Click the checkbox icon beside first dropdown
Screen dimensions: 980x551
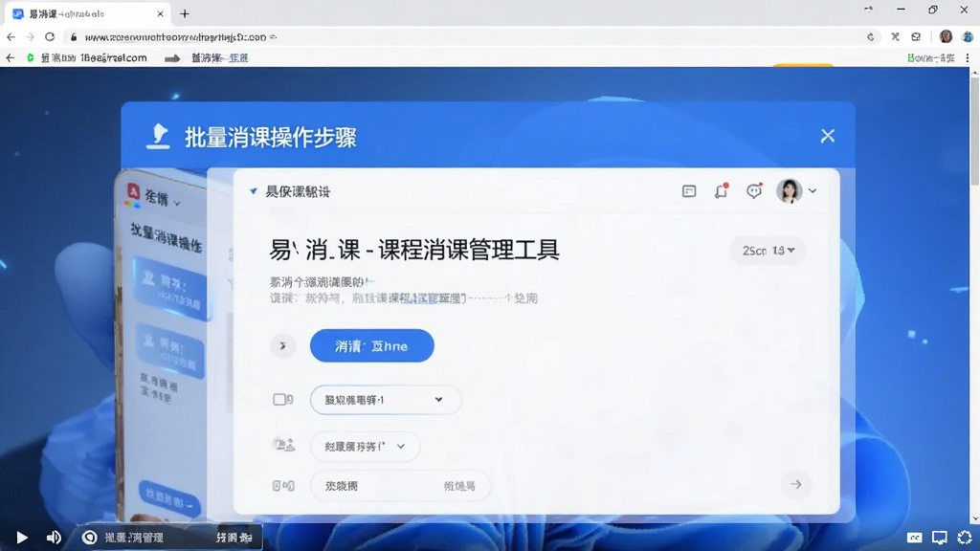(x=282, y=399)
